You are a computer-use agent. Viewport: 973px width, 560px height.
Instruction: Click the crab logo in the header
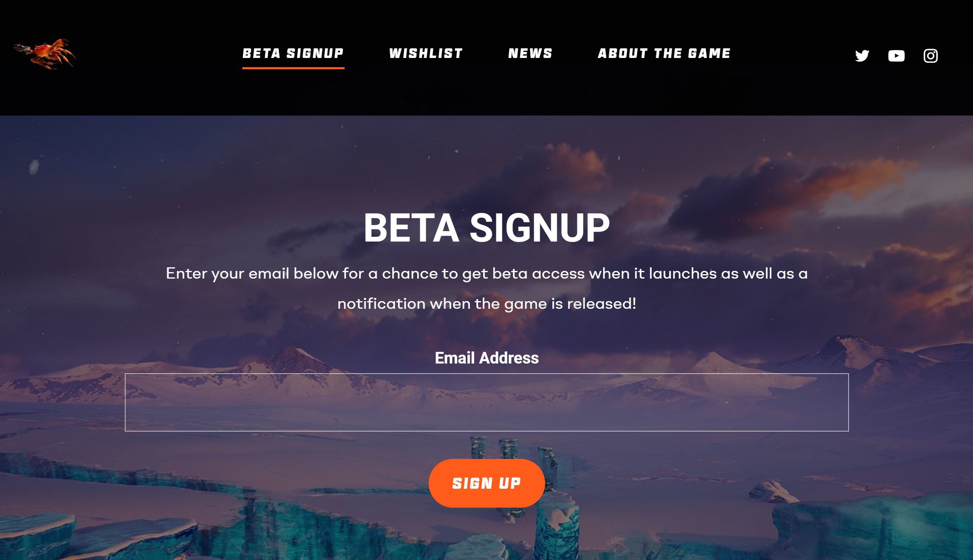point(45,54)
